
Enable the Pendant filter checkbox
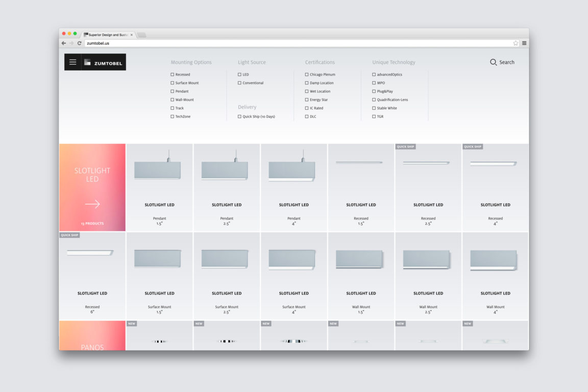[x=173, y=91]
